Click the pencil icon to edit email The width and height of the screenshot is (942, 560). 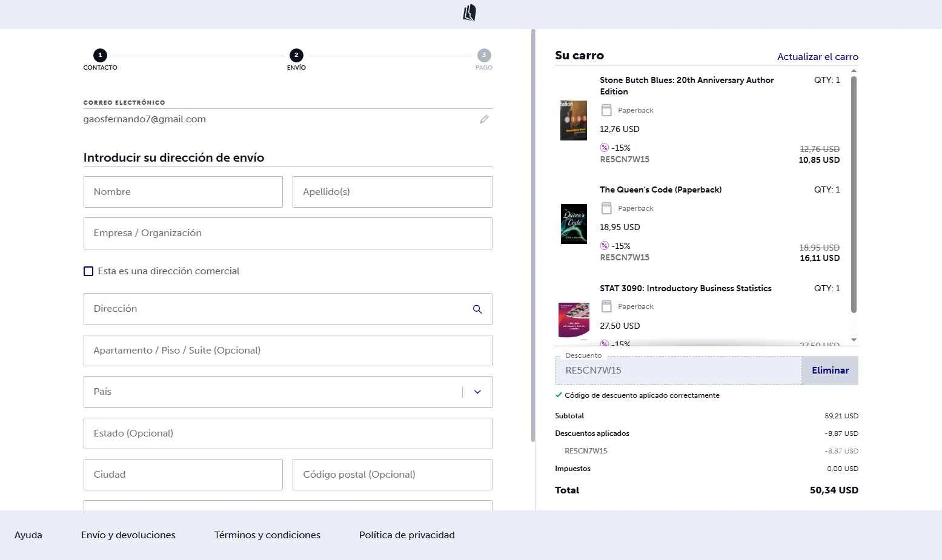[x=484, y=119]
